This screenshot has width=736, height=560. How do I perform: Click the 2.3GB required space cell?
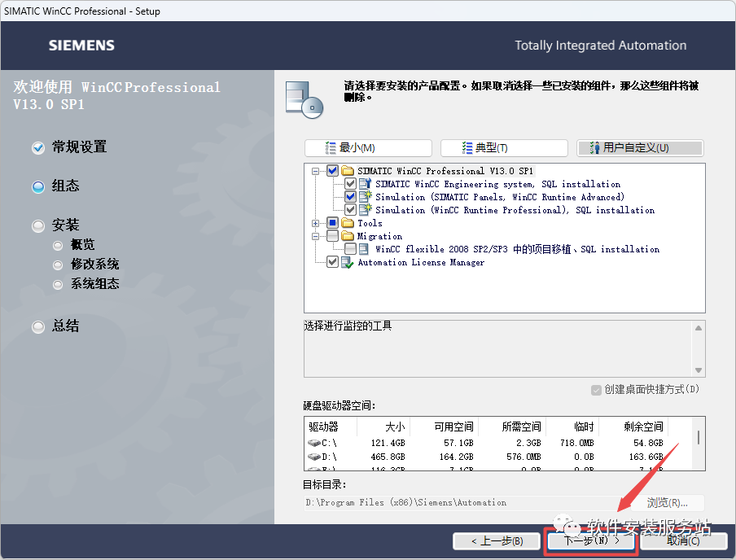[x=528, y=443]
